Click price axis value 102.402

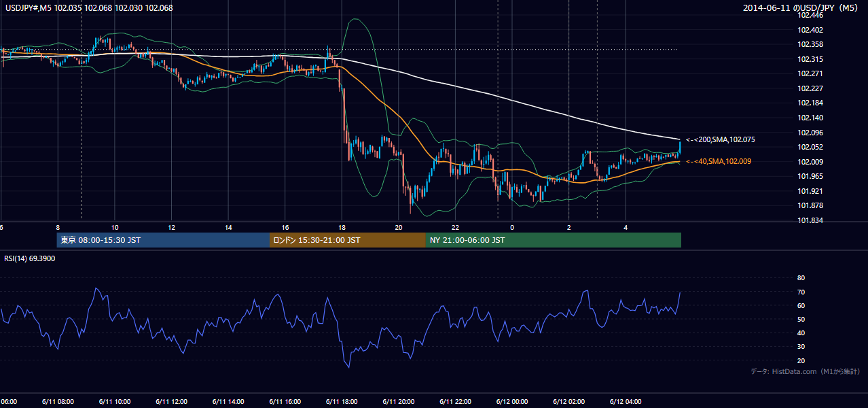[x=810, y=30]
